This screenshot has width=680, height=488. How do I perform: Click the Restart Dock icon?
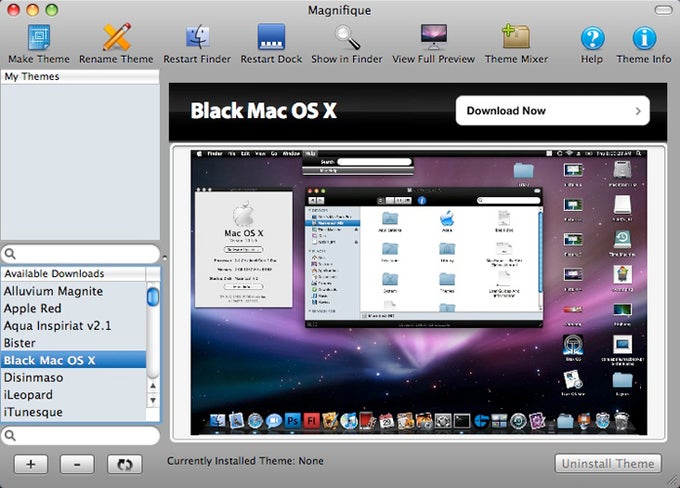(271, 44)
